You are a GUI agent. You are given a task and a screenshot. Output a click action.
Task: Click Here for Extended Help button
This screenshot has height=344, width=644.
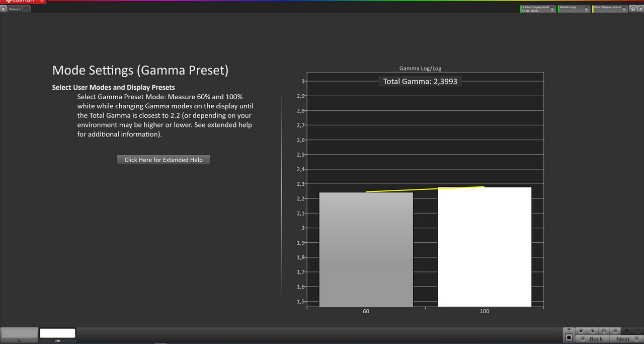[x=164, y=160]
